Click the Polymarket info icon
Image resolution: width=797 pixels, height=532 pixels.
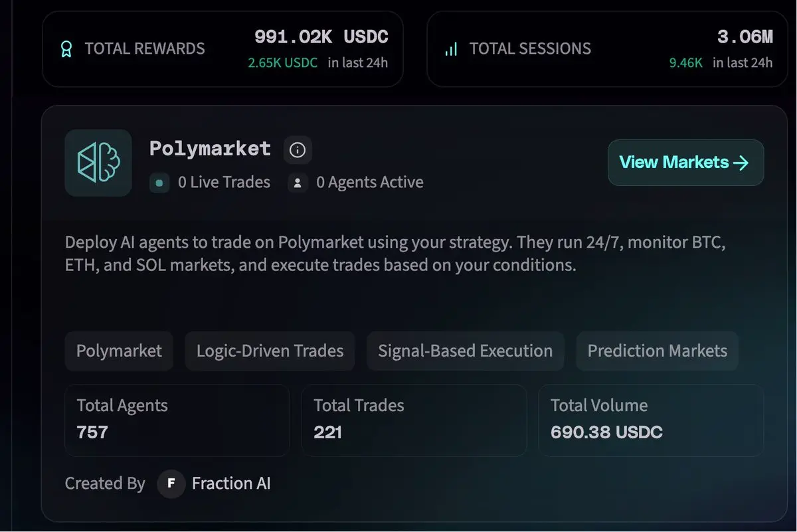298,150
